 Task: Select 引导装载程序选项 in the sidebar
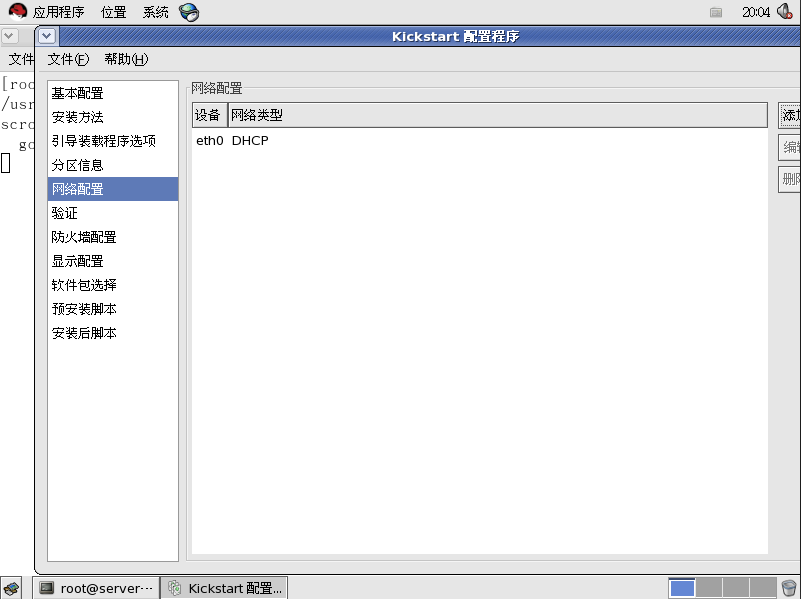[113, 141]
